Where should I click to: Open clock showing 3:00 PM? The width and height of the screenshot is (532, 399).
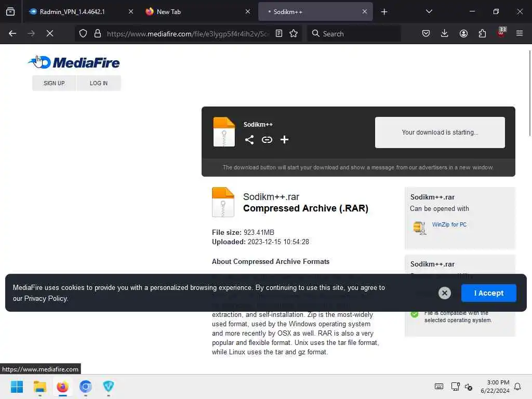click(x=495, y=387)
